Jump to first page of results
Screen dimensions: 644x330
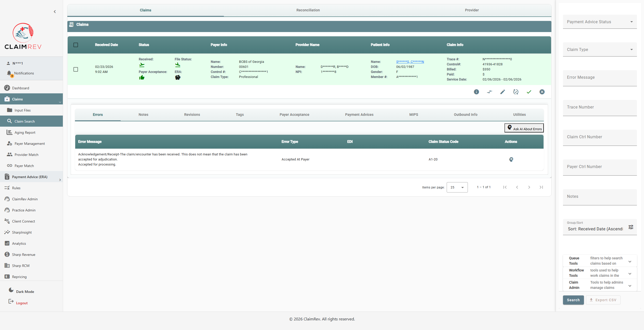click(x=505, y=187)
